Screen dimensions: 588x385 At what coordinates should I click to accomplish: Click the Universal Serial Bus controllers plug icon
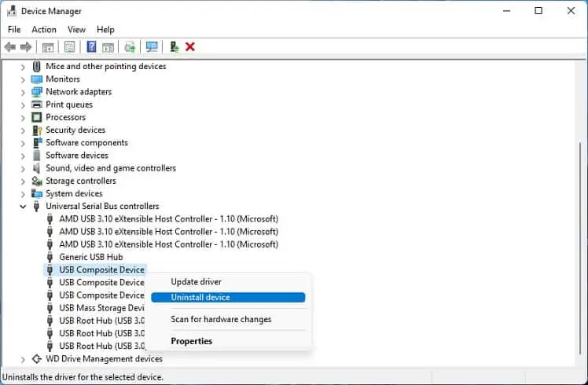coord(36,206)
